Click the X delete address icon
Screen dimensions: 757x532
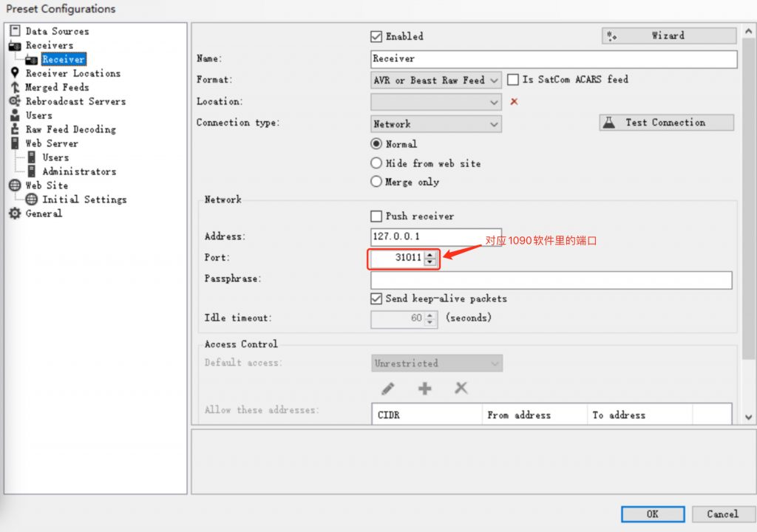(461, 389)
